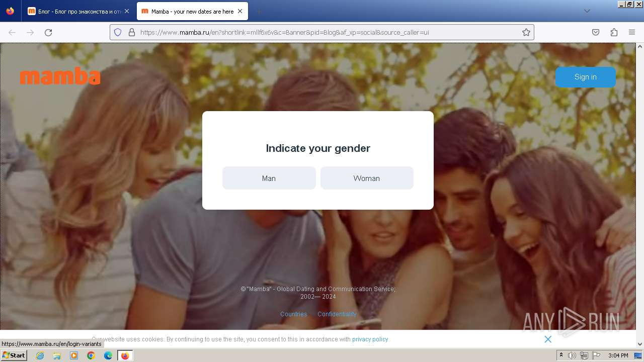The height and width of the screenshot is (362, 644).
Task: Open the Windows Start menu
Action: (x=14, y=355)
